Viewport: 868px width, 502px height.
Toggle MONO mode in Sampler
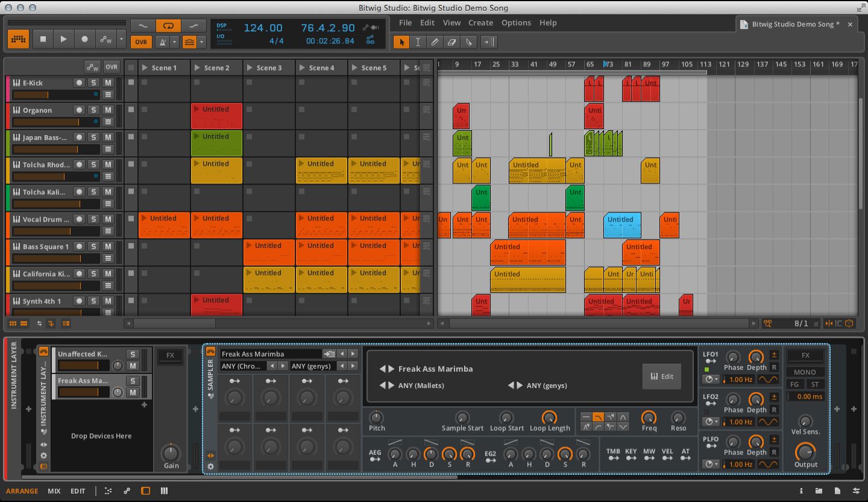click(805, 372)
